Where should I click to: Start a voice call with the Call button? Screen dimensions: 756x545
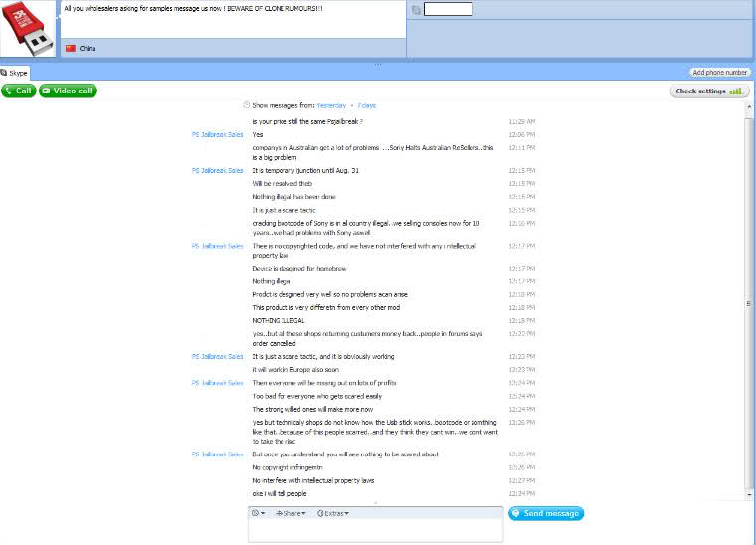click(x=19, y=91)
